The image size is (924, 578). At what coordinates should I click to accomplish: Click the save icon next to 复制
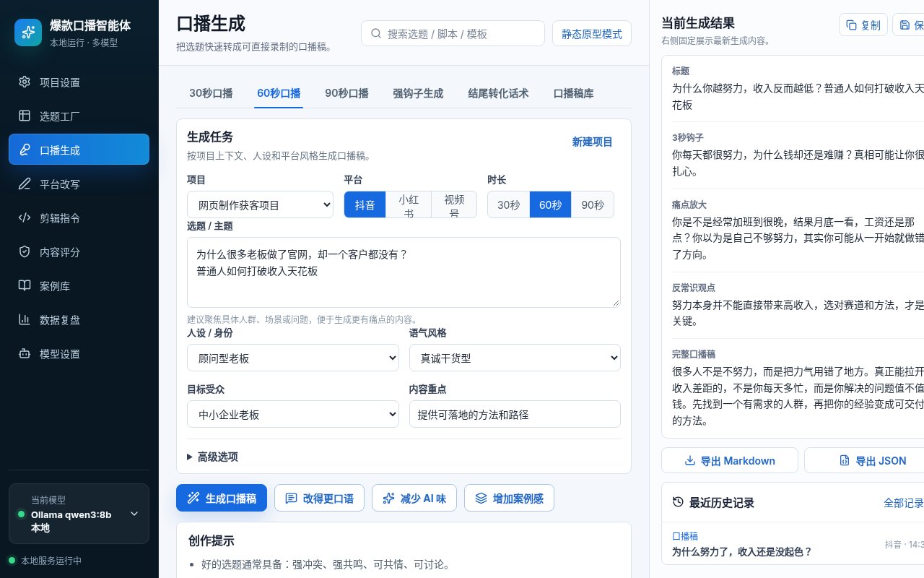[905, 25]
